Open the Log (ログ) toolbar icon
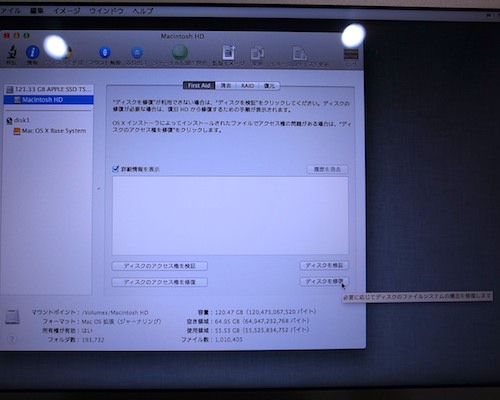Viewport: 500px width, 400px height. 351,54
